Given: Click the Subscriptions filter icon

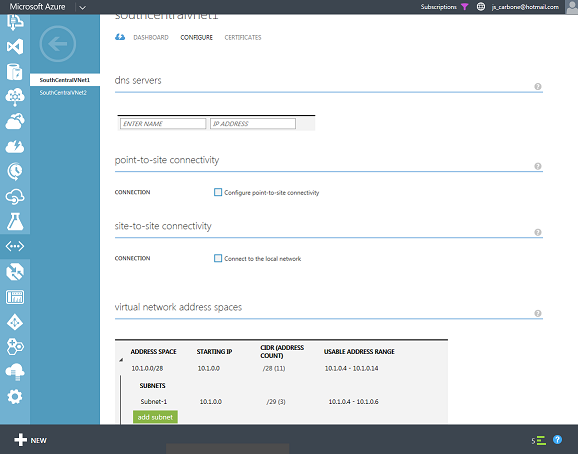Looking at the screenshot, I should pyautogui.click(x=464, y=7).
